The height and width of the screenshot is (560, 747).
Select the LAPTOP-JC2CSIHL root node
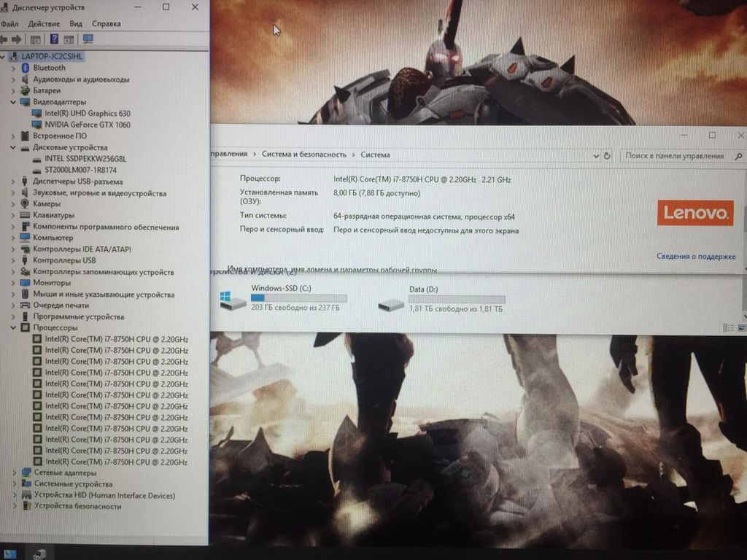click(x=52, y=56)
